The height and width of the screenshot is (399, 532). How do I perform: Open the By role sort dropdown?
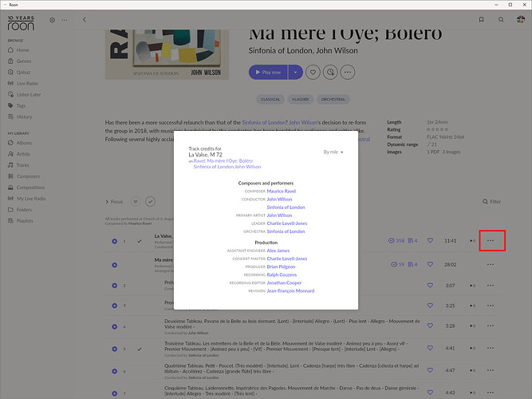click(x=333, y=152)
